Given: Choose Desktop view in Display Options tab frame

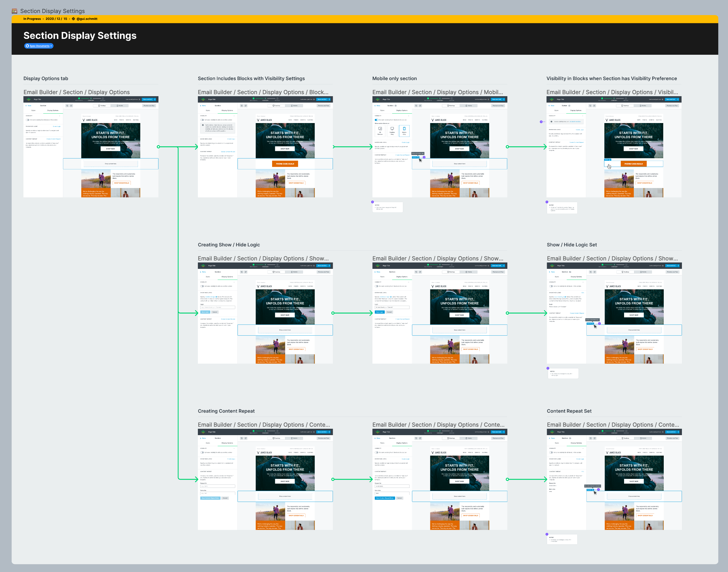Looking at the screenshot, I should coord(102,105).
